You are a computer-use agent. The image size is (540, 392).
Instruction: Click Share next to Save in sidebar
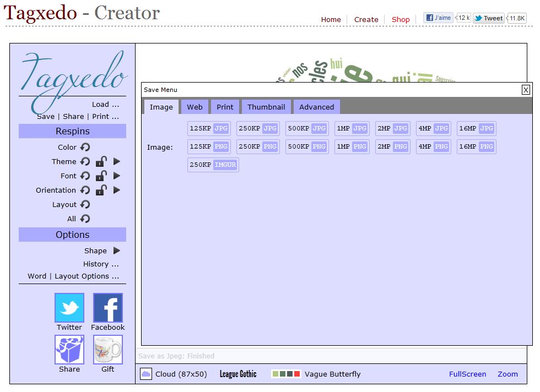(x=73, y=117)
